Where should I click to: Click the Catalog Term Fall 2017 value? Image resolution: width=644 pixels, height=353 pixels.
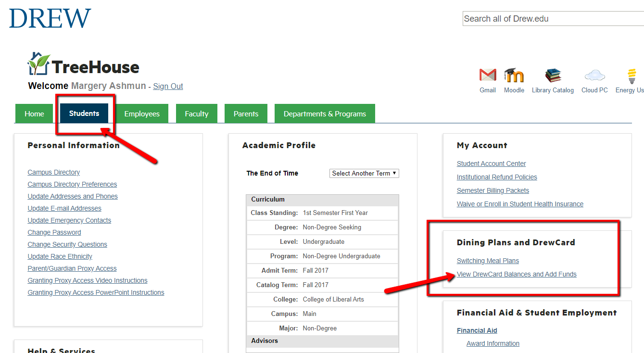(x=316, y=285)
